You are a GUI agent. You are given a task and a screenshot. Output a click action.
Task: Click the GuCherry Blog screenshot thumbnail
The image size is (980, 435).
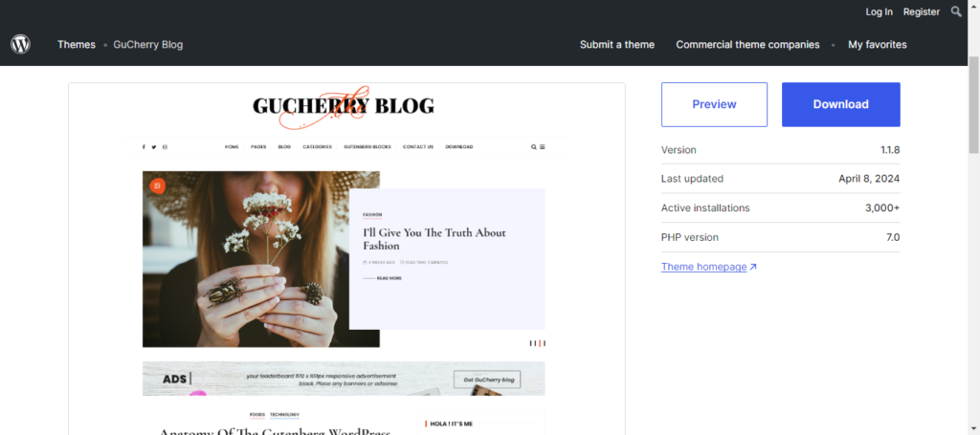point(346,259)
